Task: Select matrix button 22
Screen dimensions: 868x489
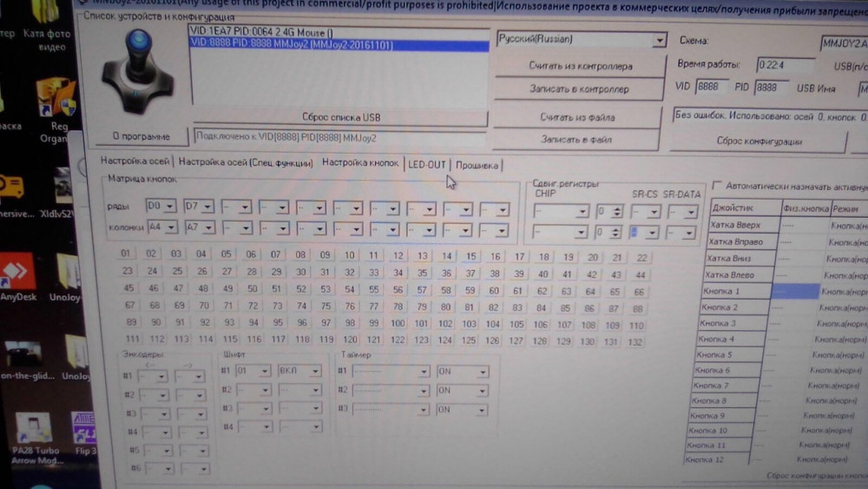Action: point(641,257)
